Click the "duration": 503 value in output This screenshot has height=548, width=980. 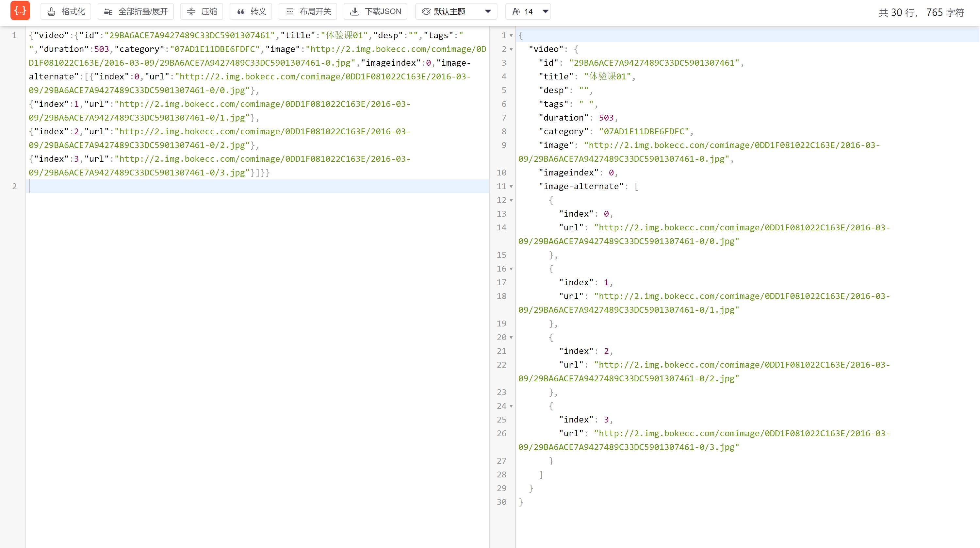[606, 118]
